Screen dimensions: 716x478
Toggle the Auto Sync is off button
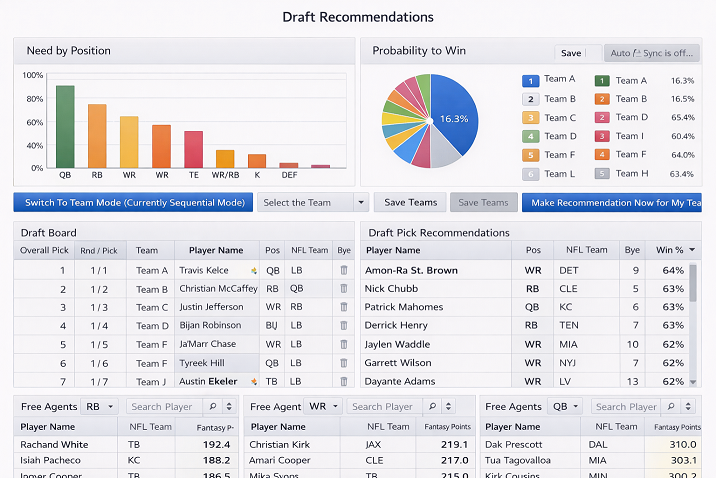click(x=652, y=53)
